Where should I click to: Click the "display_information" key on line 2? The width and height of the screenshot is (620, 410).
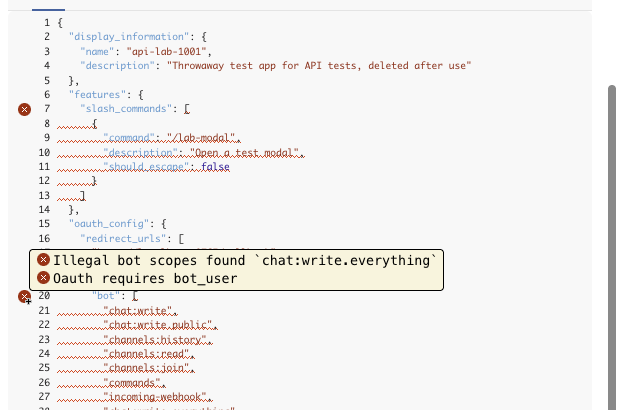tap(129, 37)
